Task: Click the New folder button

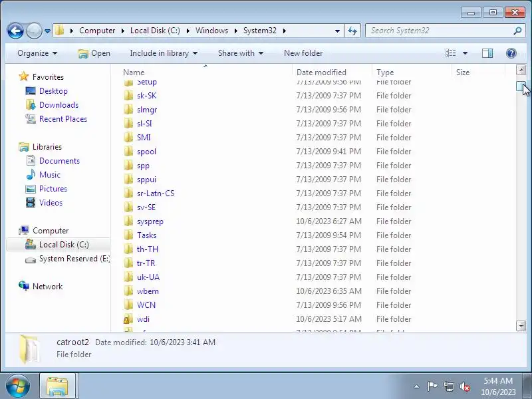Action: [303, 53]
